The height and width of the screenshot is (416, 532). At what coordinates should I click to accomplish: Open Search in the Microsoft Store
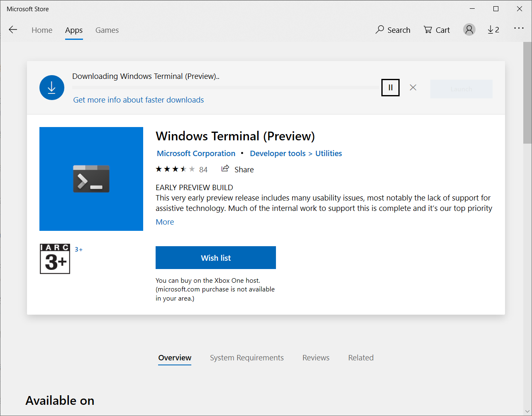coord(392,29)
